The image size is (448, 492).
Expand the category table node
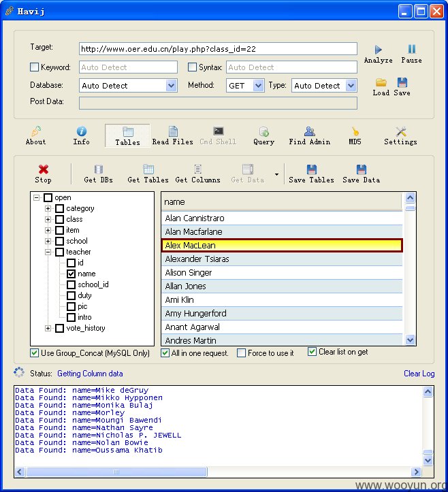pos(48,208)
